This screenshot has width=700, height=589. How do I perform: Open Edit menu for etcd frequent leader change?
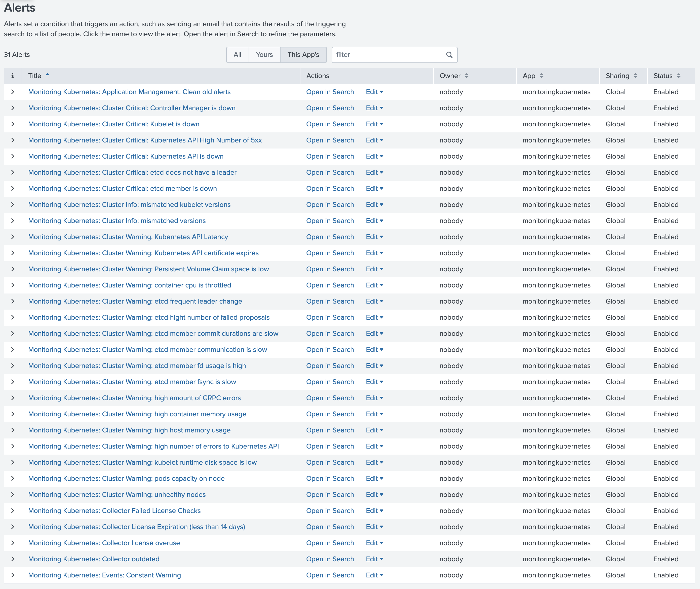coord(375,301)
